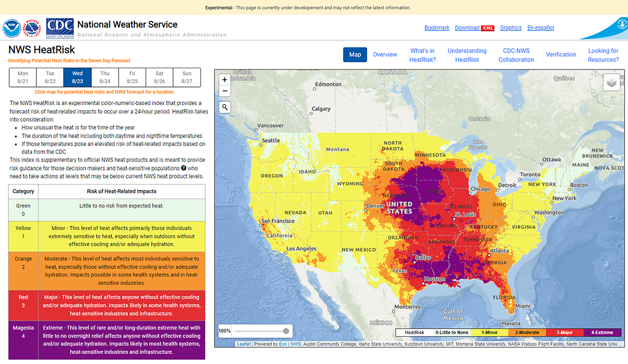The image size is (628, 364).
Task: Click the map opacity slider handle
Action: click(286, 331)
